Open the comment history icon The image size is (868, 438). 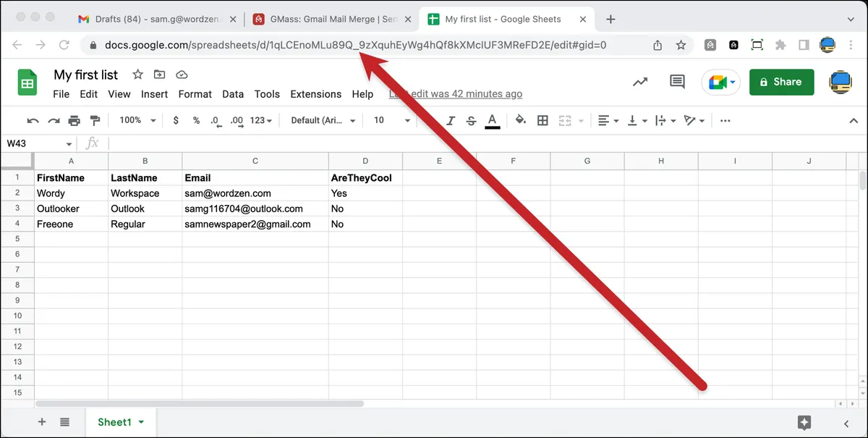[x=677, y=82]
